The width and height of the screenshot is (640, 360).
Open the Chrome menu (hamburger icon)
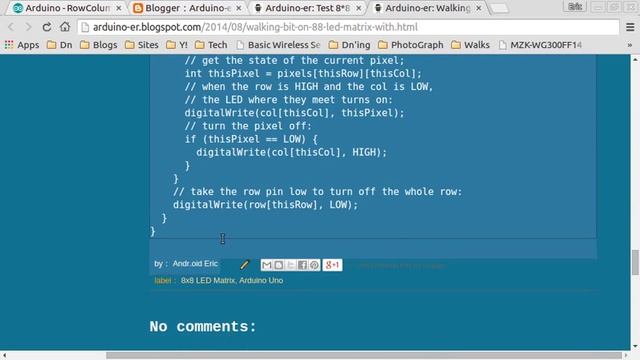[630, 27]
